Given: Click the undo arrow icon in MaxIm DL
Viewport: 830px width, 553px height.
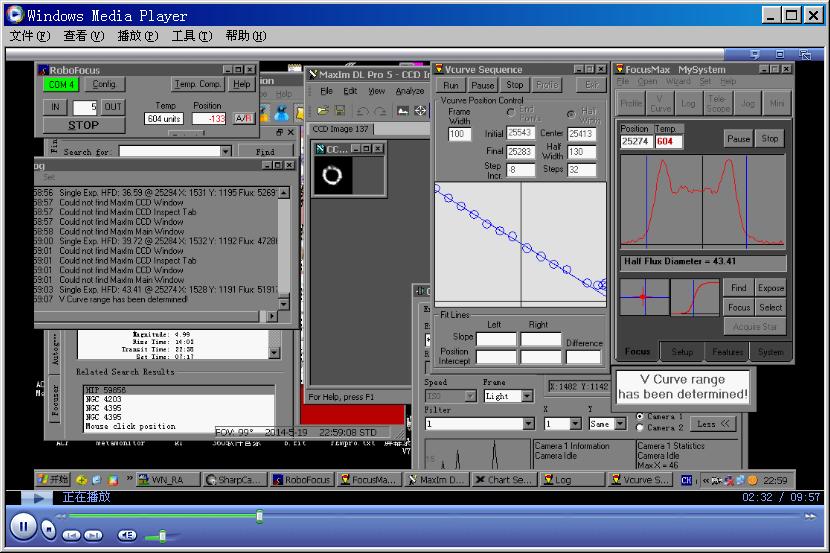Looking at the screenshot, I should [363, 111].
